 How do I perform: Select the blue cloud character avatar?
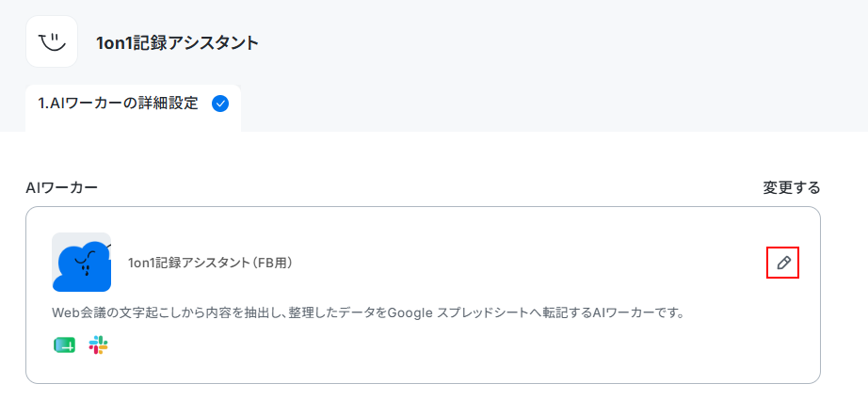[81, 263]
